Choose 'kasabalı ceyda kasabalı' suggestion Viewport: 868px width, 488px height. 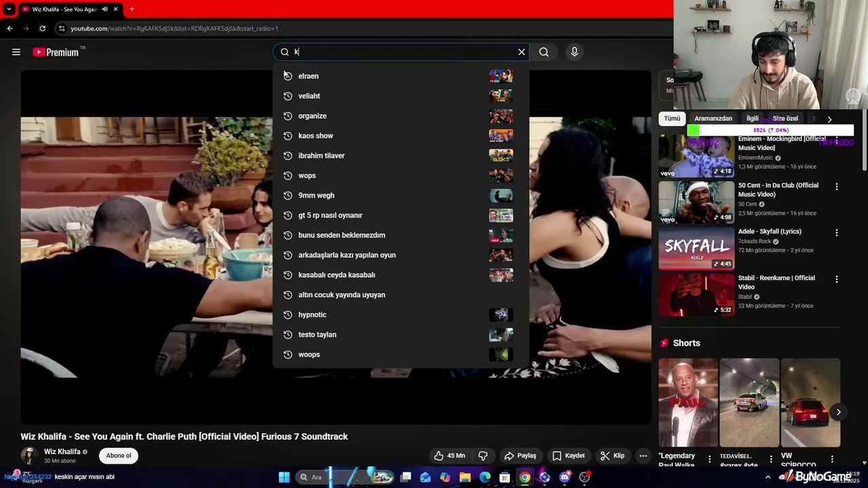point(401,274)
